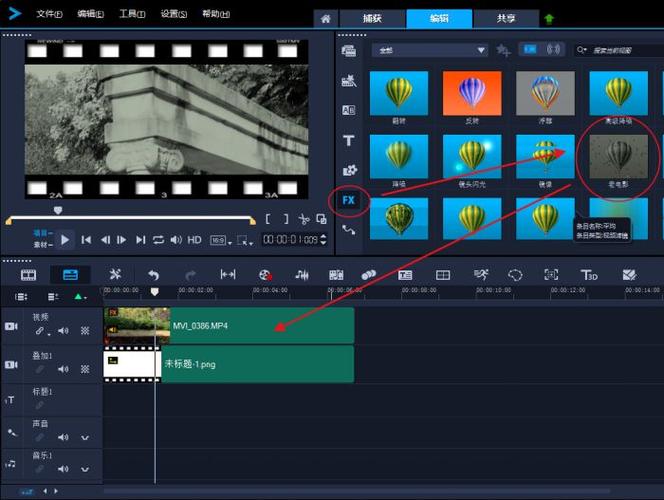Open the Graphics library icon
Image resolution: width=664 pixels, height=500 pixels.
[x=349, y=170]
